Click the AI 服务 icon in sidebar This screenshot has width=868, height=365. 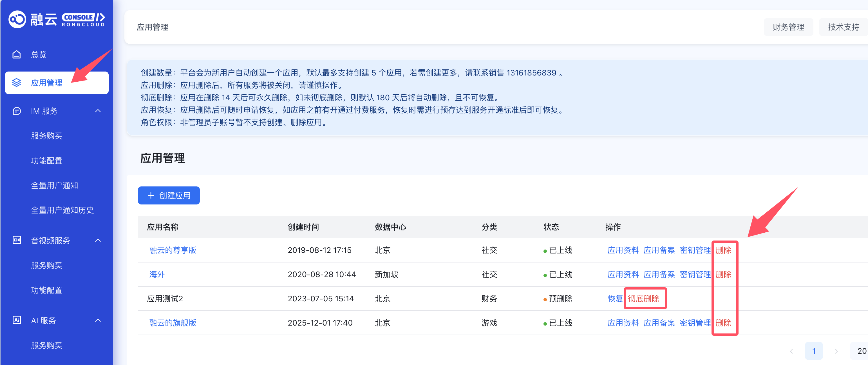pyautogui.click(x=17, y=320)
